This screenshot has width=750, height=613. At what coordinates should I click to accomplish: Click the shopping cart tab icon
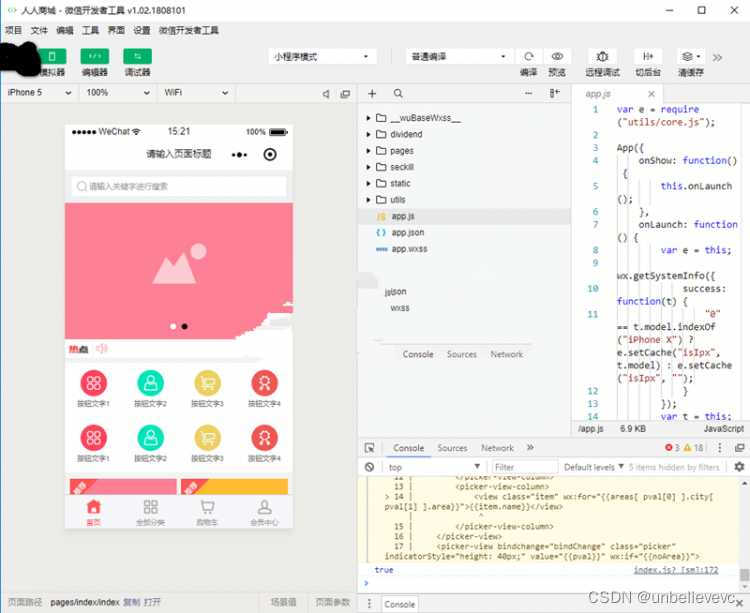207,507
